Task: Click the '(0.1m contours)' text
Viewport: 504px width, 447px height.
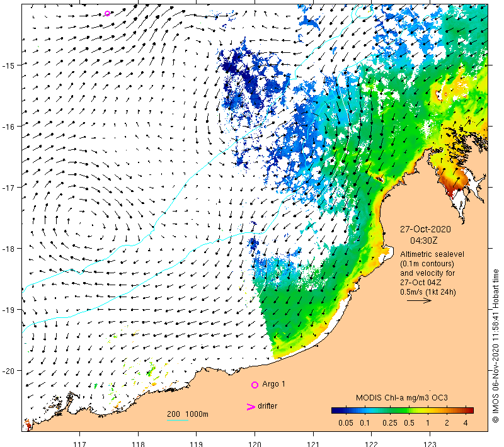Action: tap(427, 264)
